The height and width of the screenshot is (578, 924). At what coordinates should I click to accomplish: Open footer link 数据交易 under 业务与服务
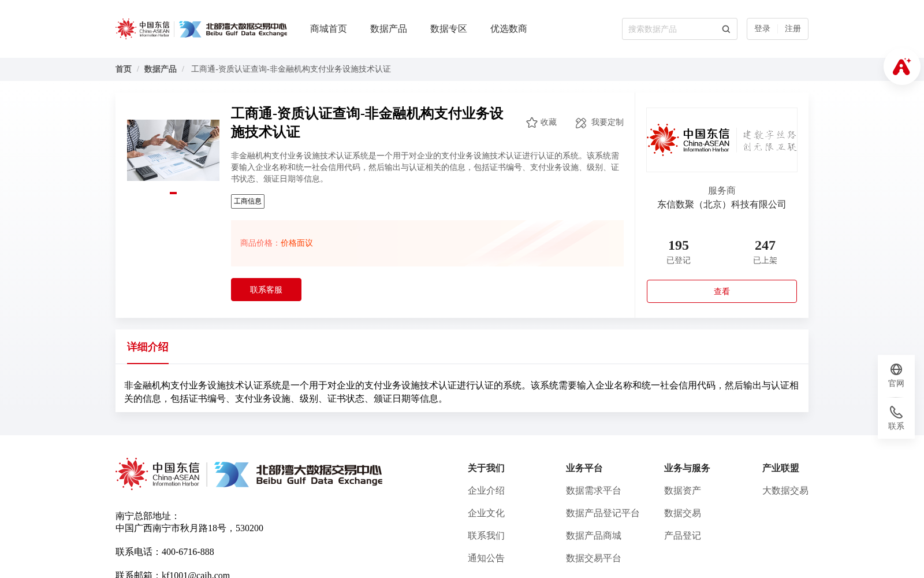click(x=683, y=513)
